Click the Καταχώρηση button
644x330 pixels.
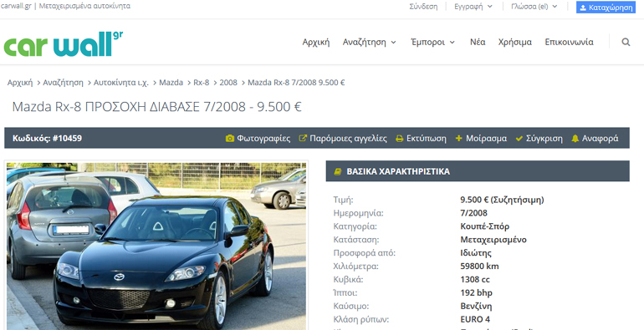[x=606, y=8]
